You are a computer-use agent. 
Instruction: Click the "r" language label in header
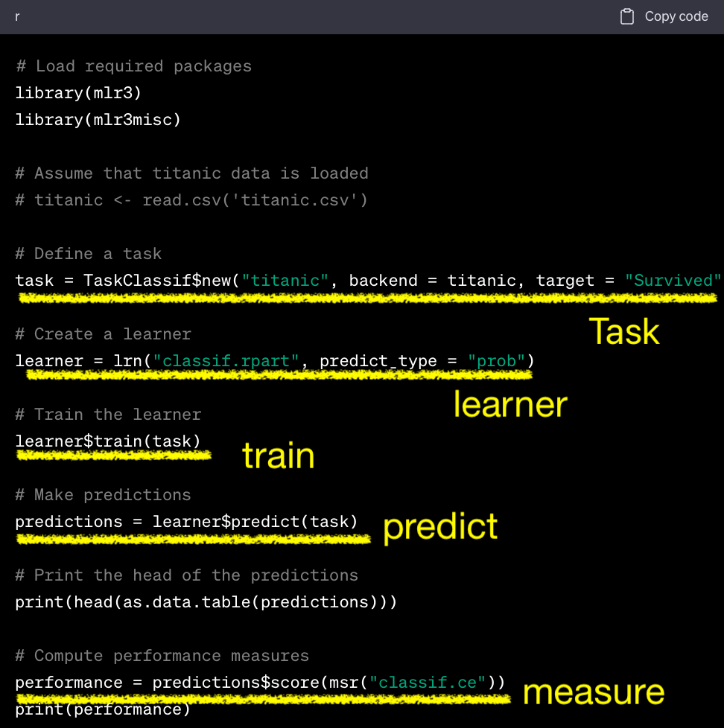click(x=17, y=16)
